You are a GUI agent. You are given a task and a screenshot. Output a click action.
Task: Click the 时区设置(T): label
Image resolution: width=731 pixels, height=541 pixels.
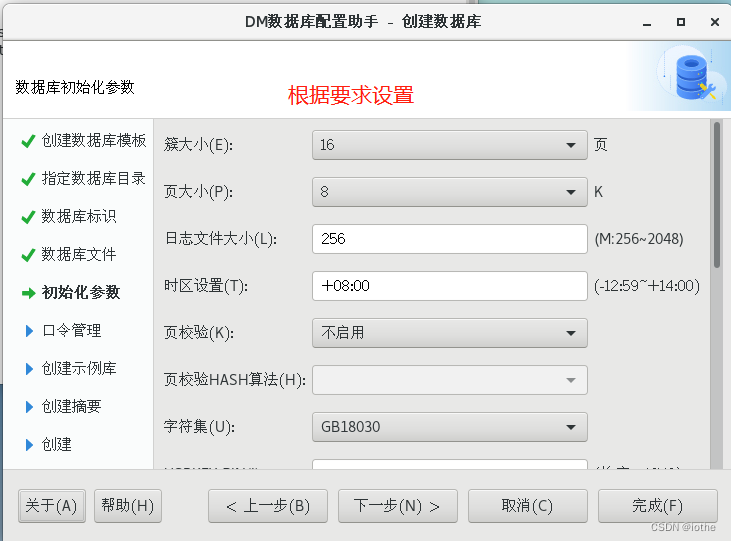tap(206, 286)
